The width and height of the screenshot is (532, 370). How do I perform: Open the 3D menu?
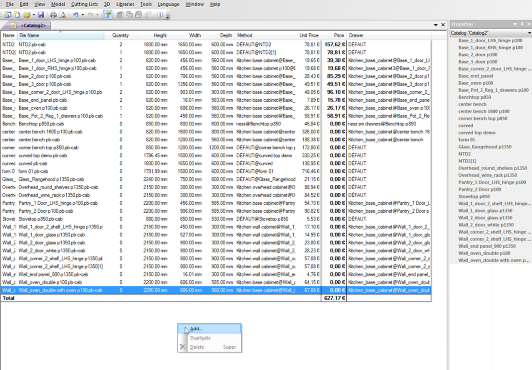coord(107,4)
